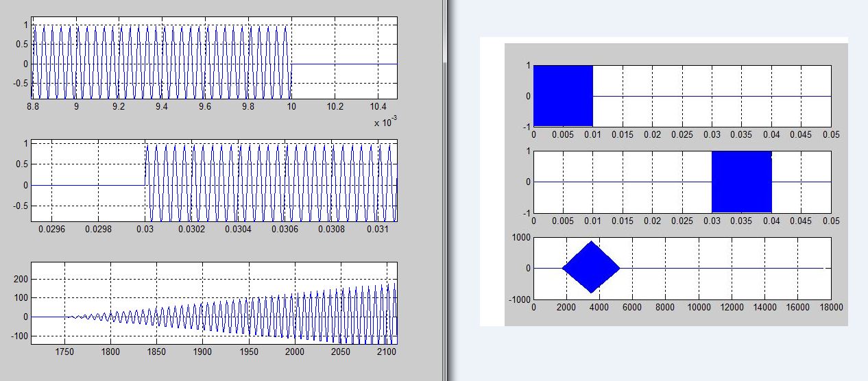The image size is (868, 381).
Task: Click the 12000 x-axis tick label
Action: pyautogui.click(x=732, y=308)
